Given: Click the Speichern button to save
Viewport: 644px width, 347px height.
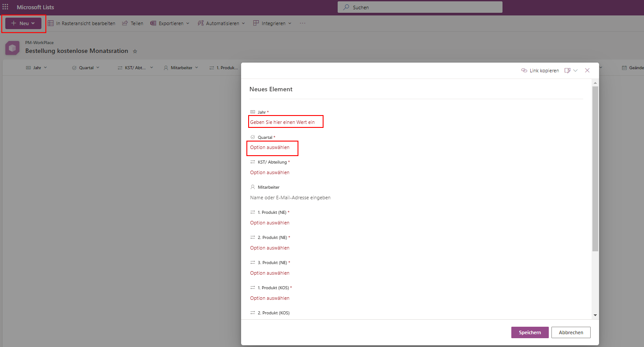Looking at the screenshot, I should pyautogui.click(x=530, y=332).
